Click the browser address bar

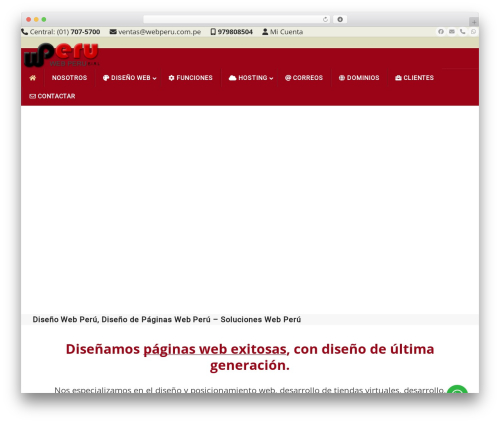tap(237, 19)
